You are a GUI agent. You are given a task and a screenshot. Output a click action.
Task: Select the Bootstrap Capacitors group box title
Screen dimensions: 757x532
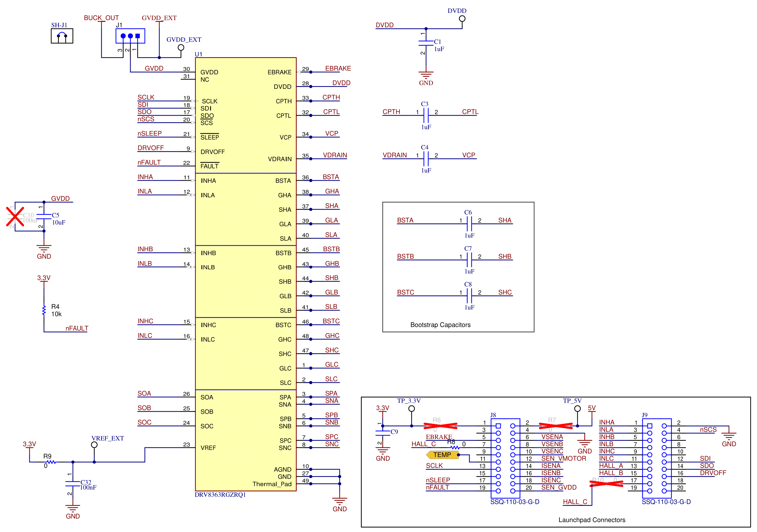pyautogui.click(x=440, y=325)
